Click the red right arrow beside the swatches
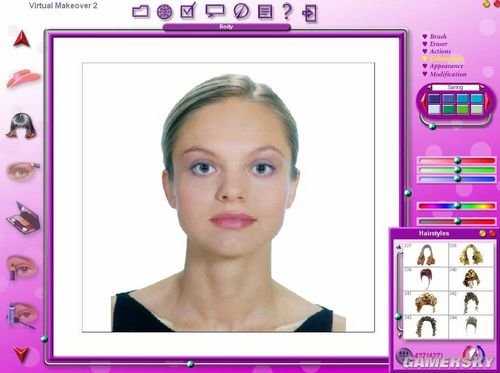This screenshot has width=500, height=373. (x=487, y=103)
